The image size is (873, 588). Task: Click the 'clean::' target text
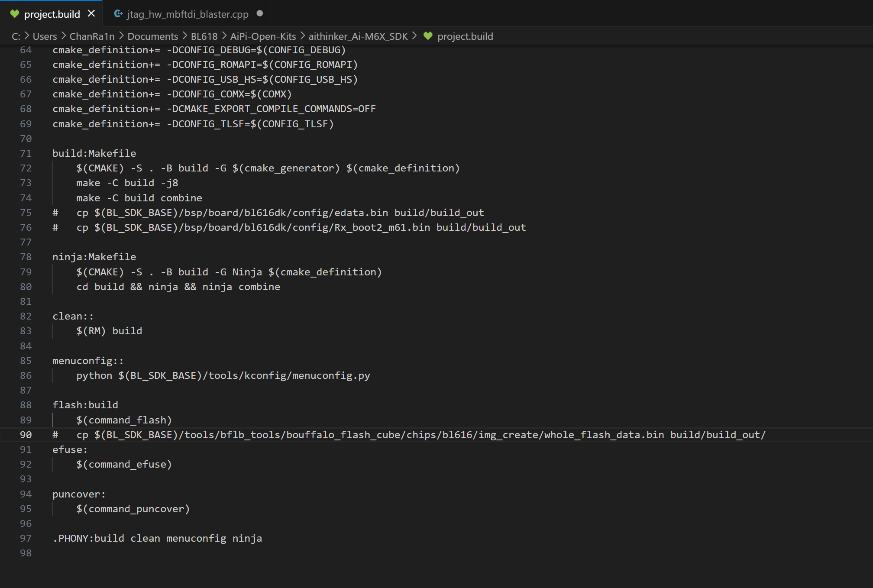73,316
